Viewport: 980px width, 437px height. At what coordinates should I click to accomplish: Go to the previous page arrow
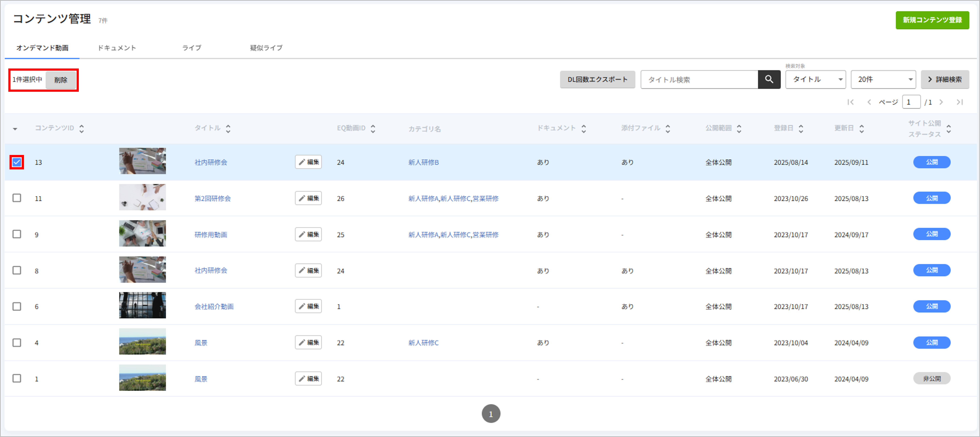869,102
